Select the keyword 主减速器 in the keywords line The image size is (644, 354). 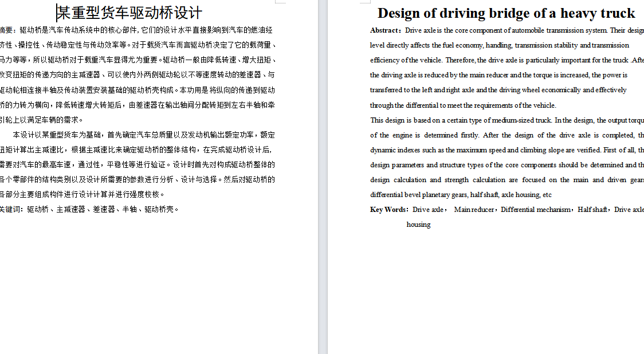[72, 209]
